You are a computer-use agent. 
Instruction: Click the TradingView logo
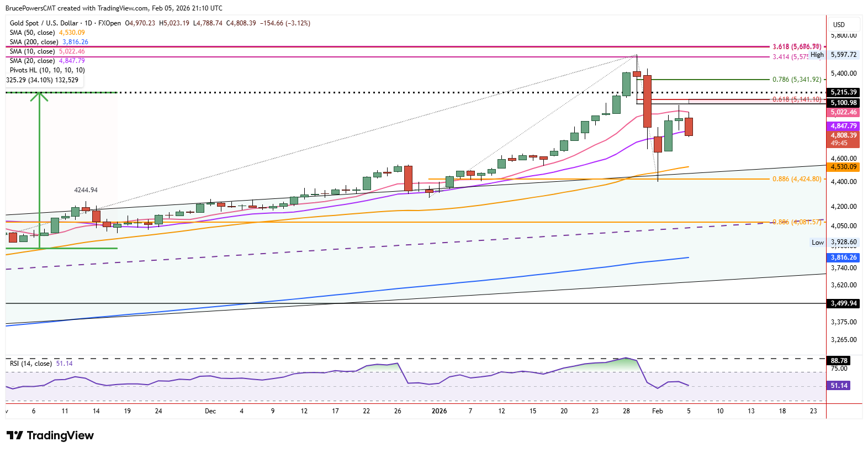pyautogui.click(x=50, y=435)
